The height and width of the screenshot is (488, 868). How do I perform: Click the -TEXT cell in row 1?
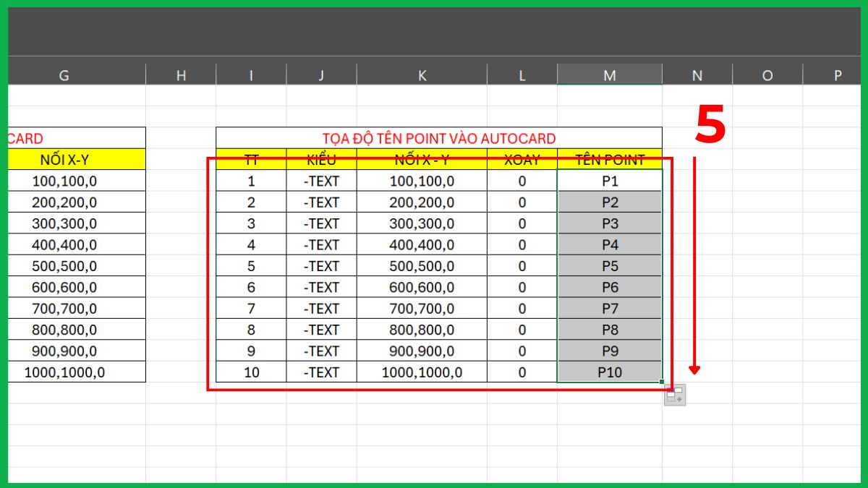[x=320, y=181]
